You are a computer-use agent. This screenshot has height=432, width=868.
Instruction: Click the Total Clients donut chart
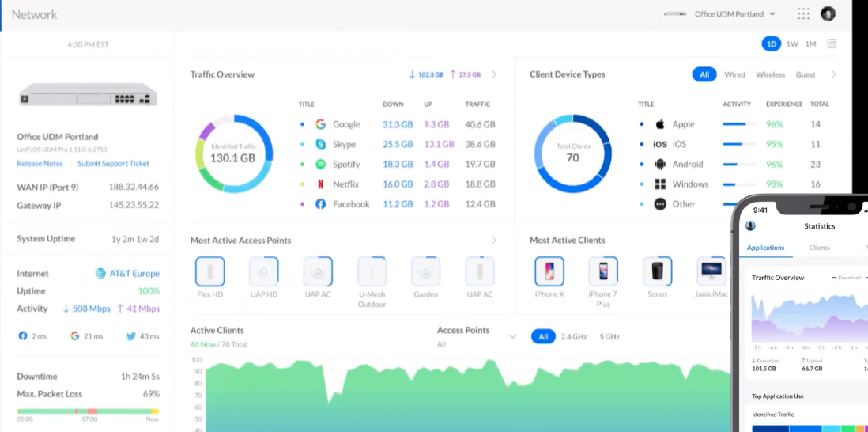click(x=573, y=153)
